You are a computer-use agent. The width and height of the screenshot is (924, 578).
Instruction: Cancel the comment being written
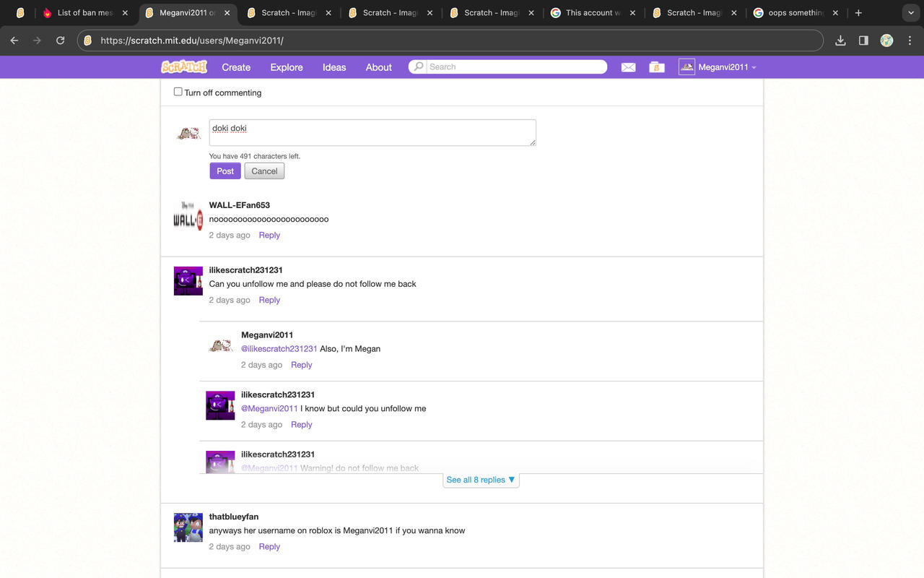coord(264,171)
